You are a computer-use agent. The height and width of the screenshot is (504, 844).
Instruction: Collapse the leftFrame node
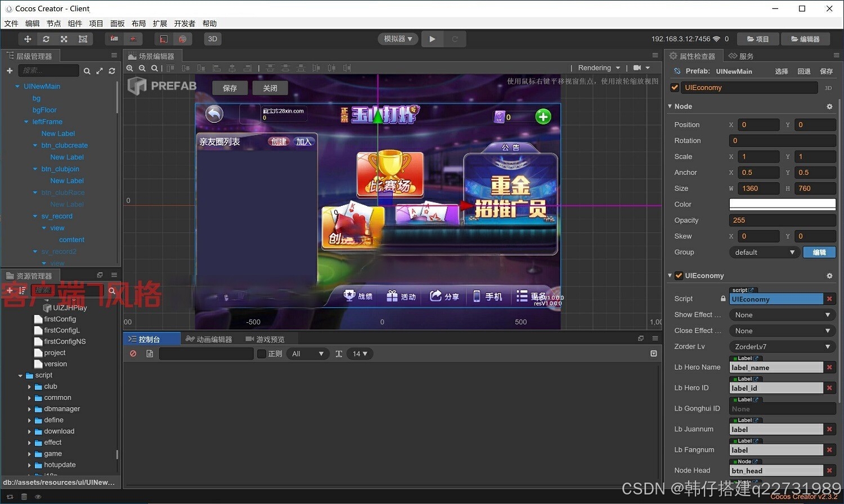(x=26, y=121)
